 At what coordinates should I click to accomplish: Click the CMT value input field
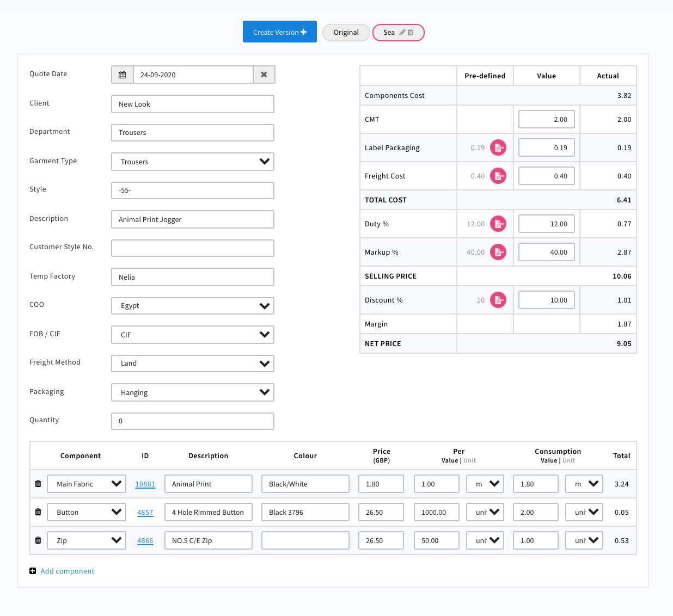pyautogui.click(x=547, y=119)
